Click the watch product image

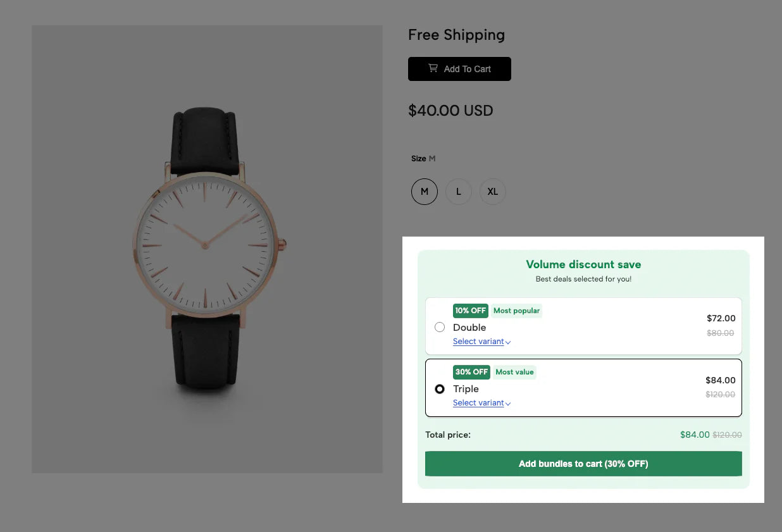pos(208,249)
